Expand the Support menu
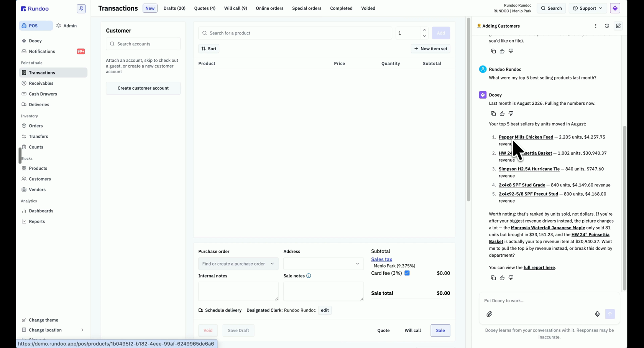Image resolution: width=644 pixels, height=348 pixels. [588, 8]
